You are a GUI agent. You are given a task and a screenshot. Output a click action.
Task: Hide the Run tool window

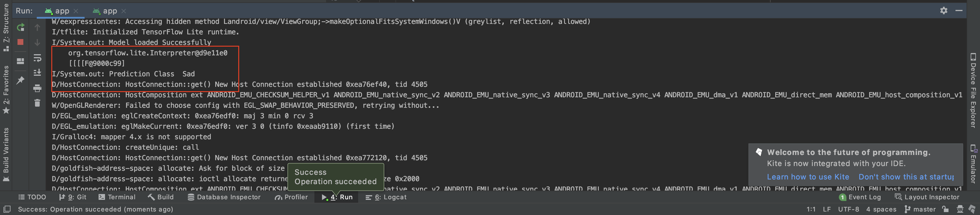(959, 11)
